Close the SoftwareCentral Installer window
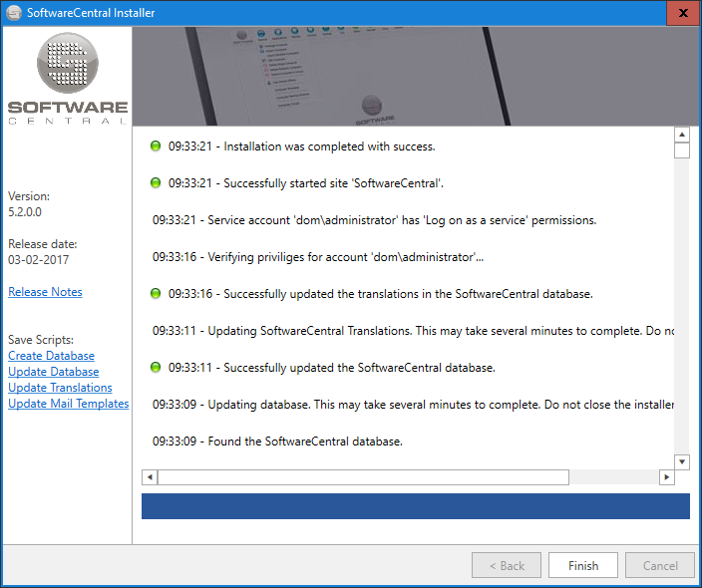Viewport: 702px width, 588px height. click(683, 13)
